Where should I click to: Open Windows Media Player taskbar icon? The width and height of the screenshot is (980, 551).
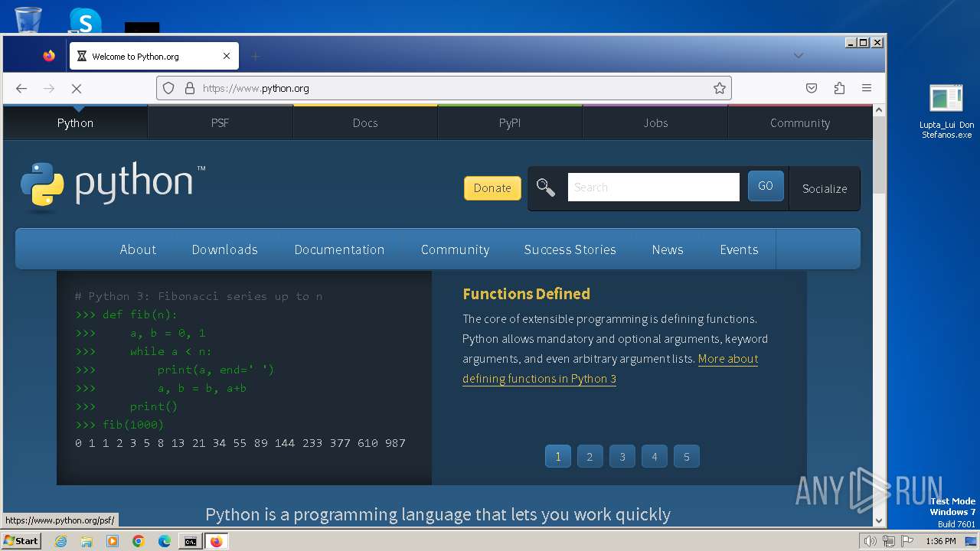tap(113, 541)
